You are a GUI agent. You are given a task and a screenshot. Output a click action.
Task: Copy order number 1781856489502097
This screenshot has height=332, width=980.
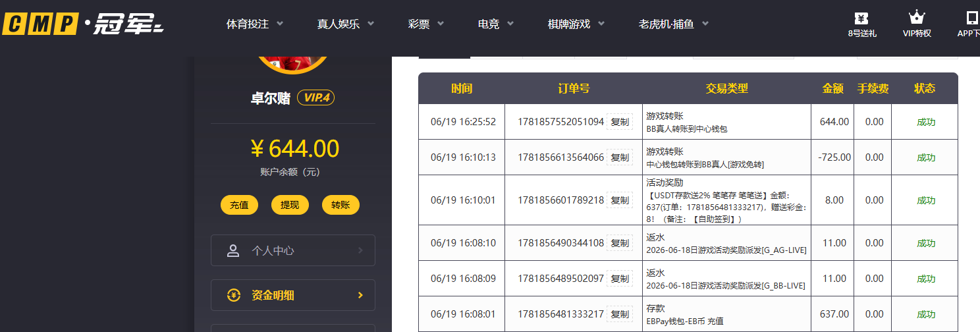coord(620,279)
